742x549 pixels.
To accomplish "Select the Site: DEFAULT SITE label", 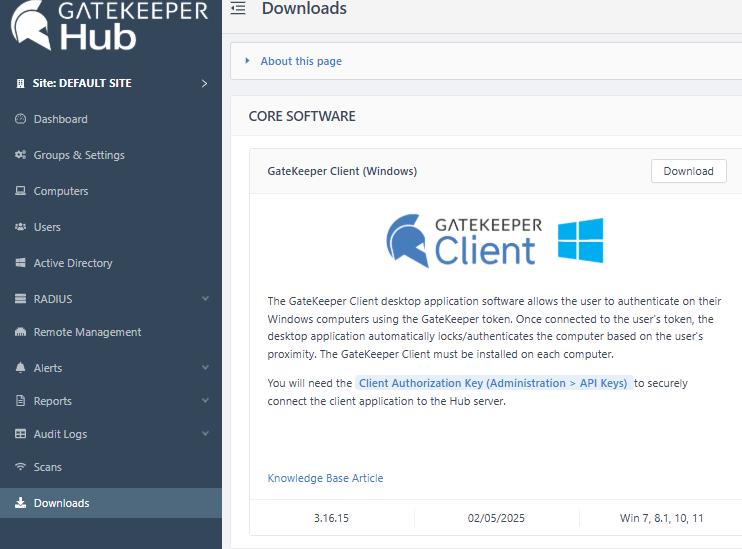I will point(82,83).
